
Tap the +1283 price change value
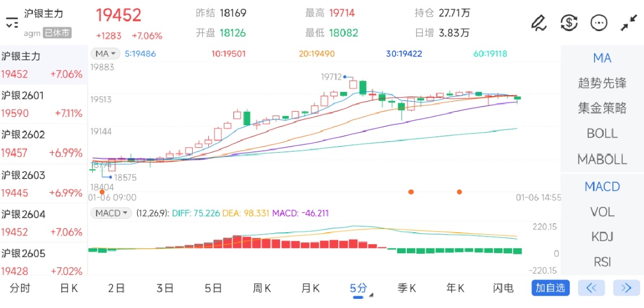pos(109,36)
